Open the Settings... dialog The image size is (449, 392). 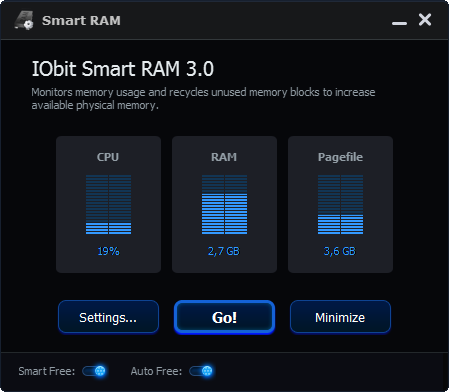pos(108,317)
